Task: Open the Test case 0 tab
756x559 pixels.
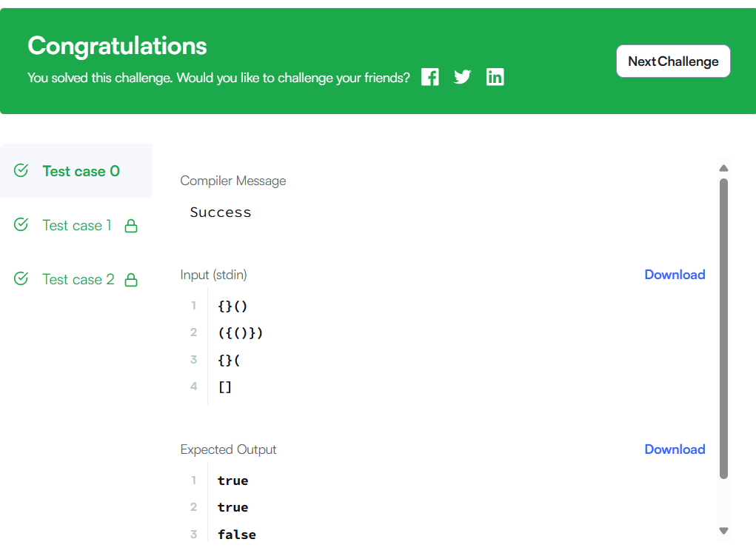Action: 76,171
